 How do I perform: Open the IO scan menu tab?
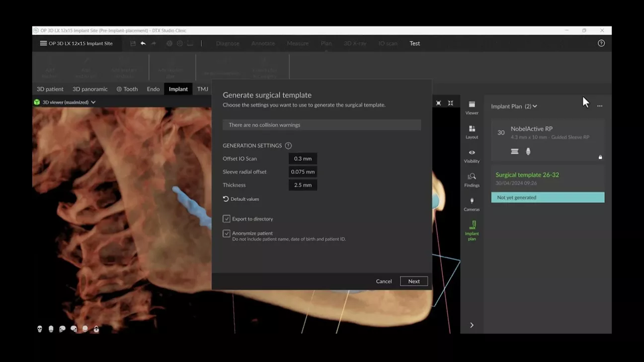click(x=388, y=43)
